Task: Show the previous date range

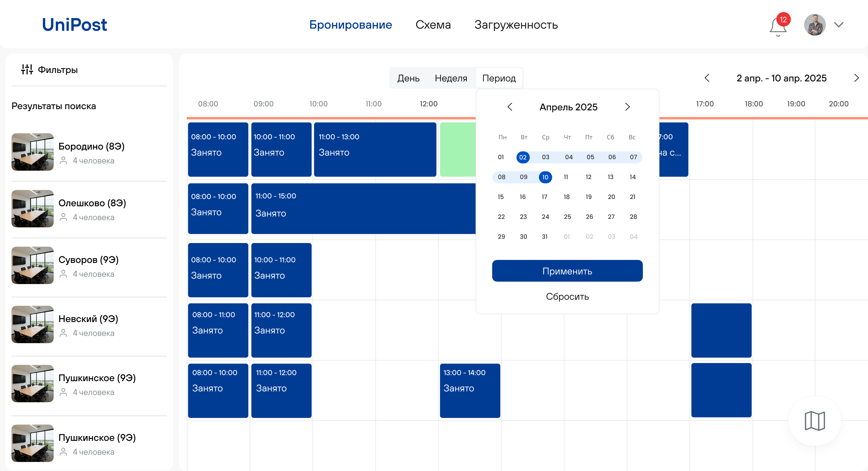Action: (707, 78)
